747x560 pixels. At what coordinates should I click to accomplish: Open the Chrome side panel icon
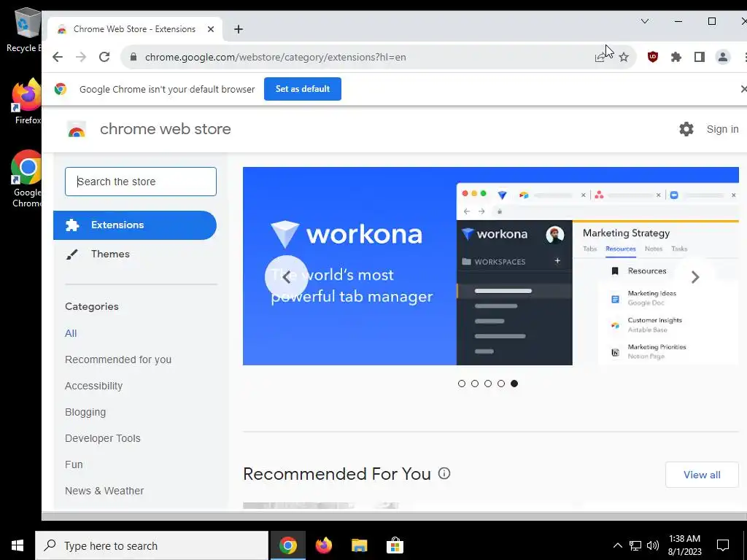pyautogui.click(x=700, y=57)
